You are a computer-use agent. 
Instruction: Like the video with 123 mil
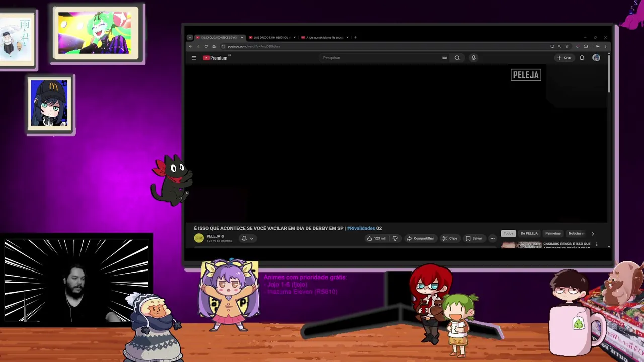tap(376, 238)
